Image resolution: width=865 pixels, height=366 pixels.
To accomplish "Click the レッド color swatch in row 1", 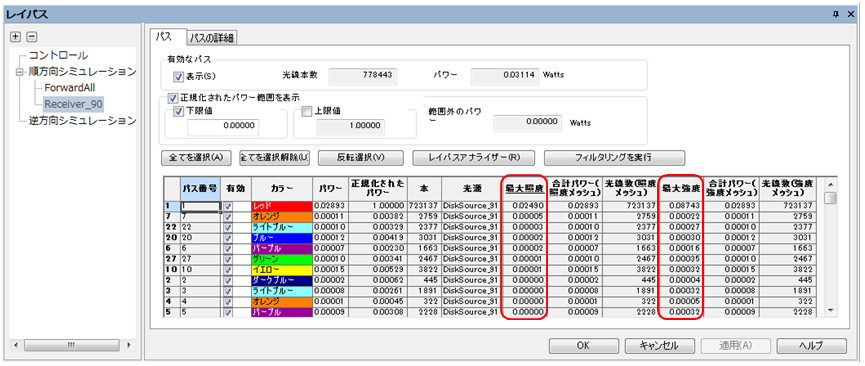I will [x=281, y=205].
